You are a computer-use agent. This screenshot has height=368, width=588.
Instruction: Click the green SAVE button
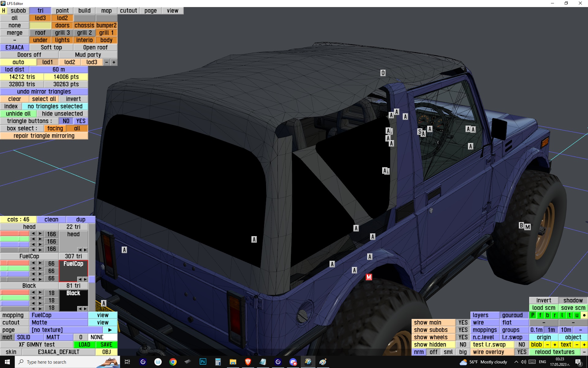pos(106,344)
